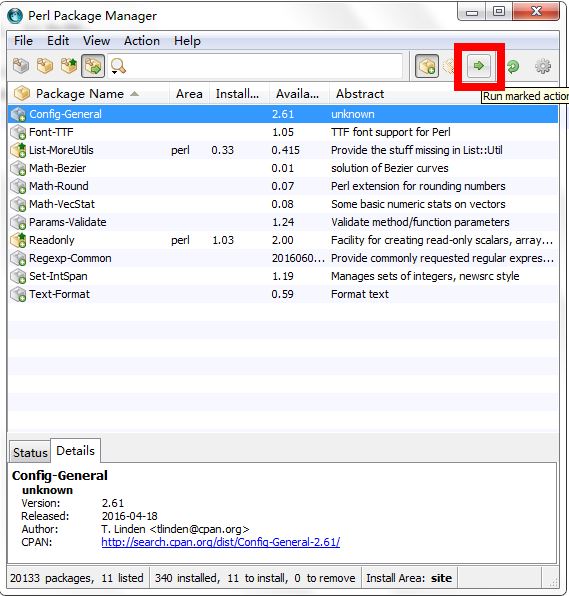The width and height of the screenshot is (569, 596).
Task: Show installed packages view icon
Action: (45, 66)
